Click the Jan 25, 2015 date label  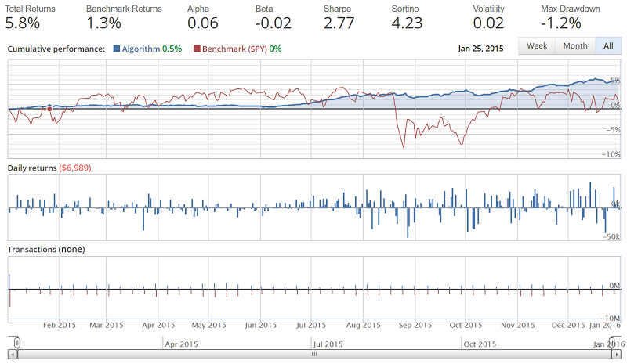[480, 48]
